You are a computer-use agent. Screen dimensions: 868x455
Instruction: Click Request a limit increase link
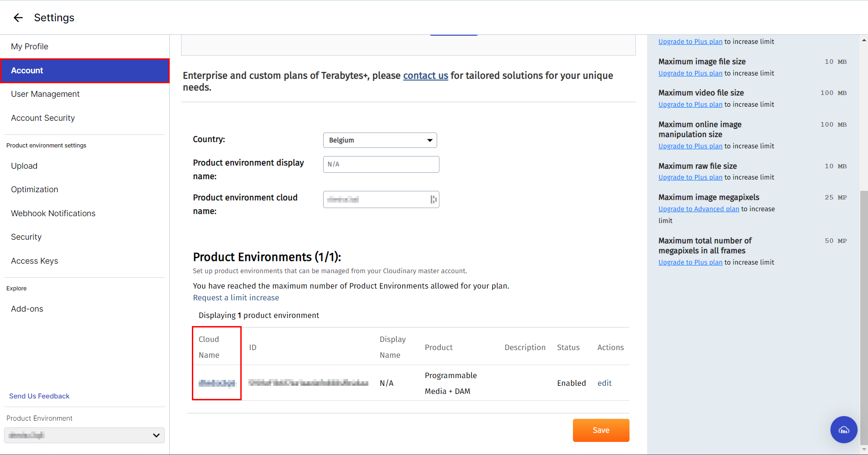[236, 298]
